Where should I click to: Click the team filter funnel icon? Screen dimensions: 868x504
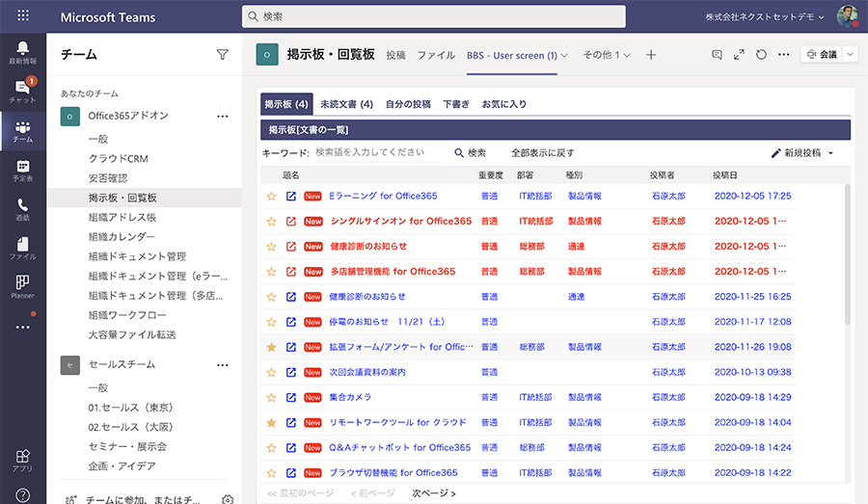pyautogui.click(x=223, y=54)
